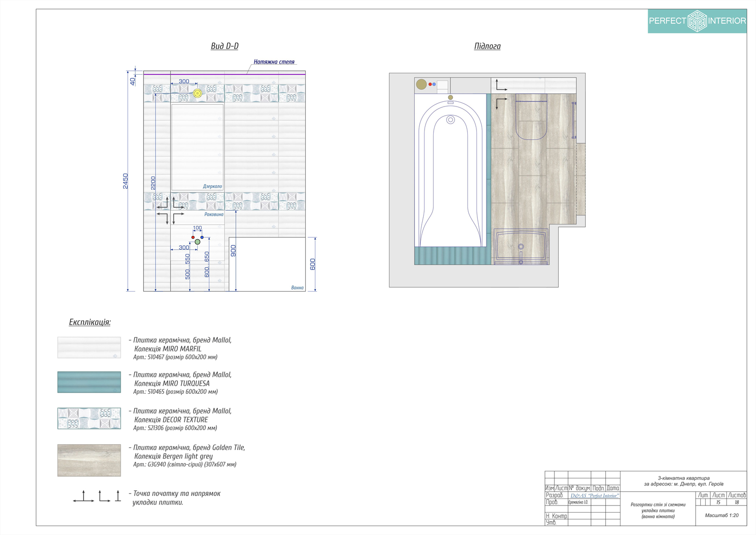The width and height of the screenshot is (756, 535).
Task: Select the red hot water outlet dot
Action: coord(193,237)
